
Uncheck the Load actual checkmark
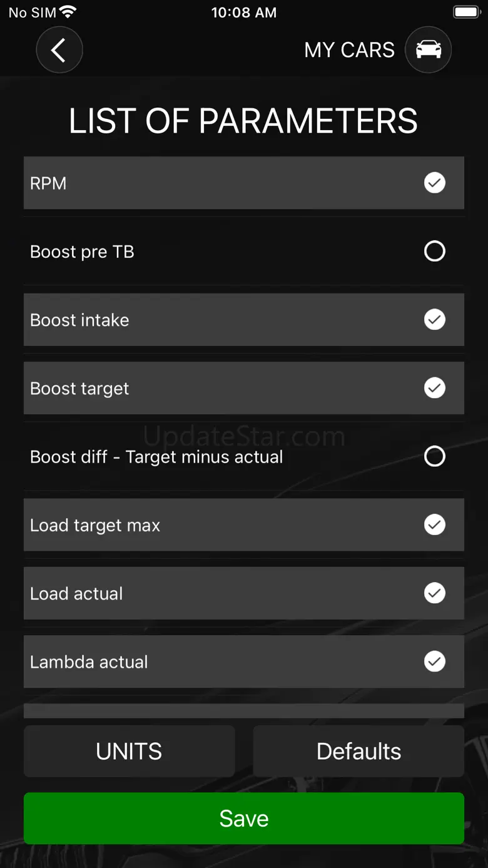(434, 593)
